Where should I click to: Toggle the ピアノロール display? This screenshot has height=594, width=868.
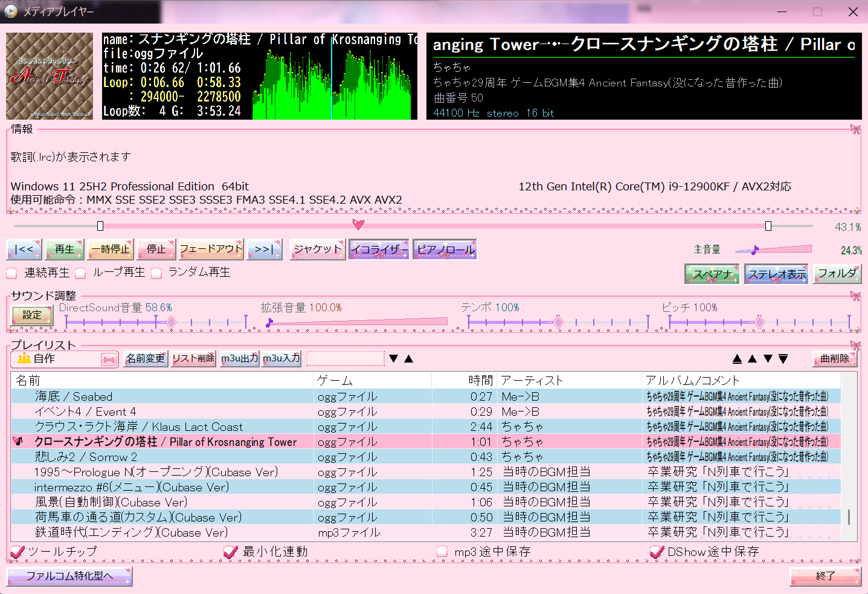coord(445,249)
